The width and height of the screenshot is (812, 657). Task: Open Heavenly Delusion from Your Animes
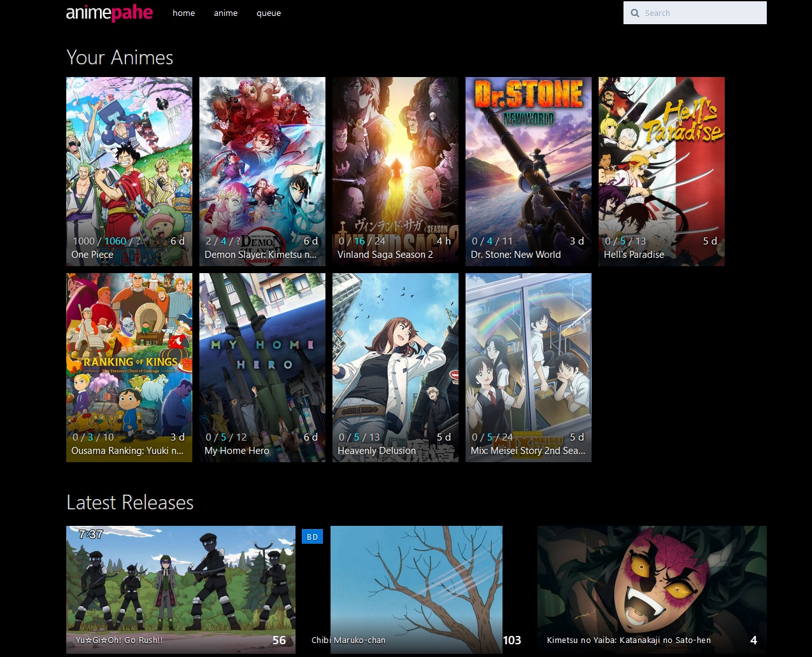pos(395,357)
